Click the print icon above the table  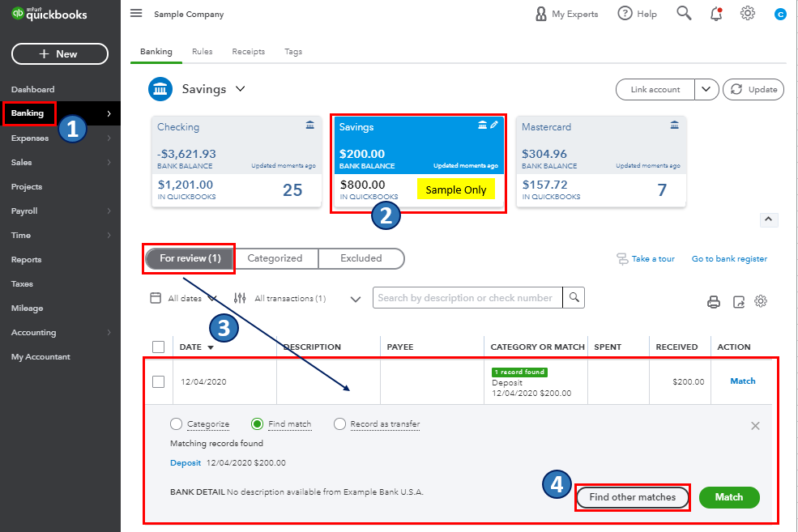pyautogui.click(x=714, y=302)
